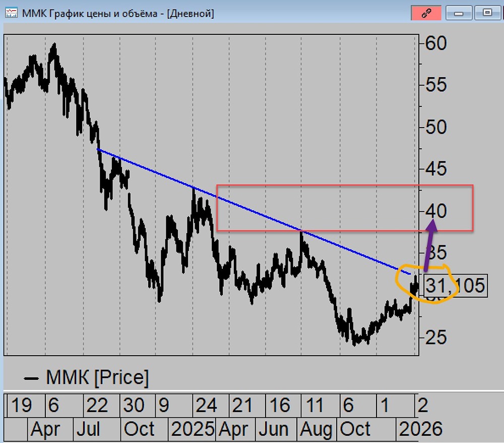Click date 22 on the time axis
This screenshot has height=443, width=504.
(x=97, y=405)
